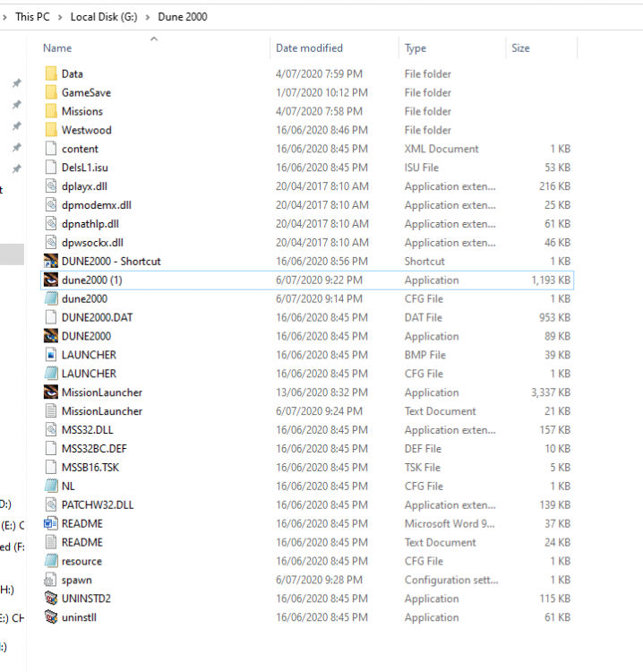
Task: Click the DUNE2000 - Shortcut icon
Action: pyautogui.click(x=51, y=262)
